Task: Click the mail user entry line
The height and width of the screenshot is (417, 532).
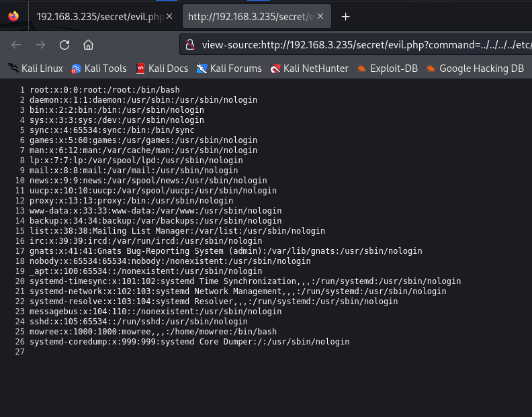Action: click(134, 171)
